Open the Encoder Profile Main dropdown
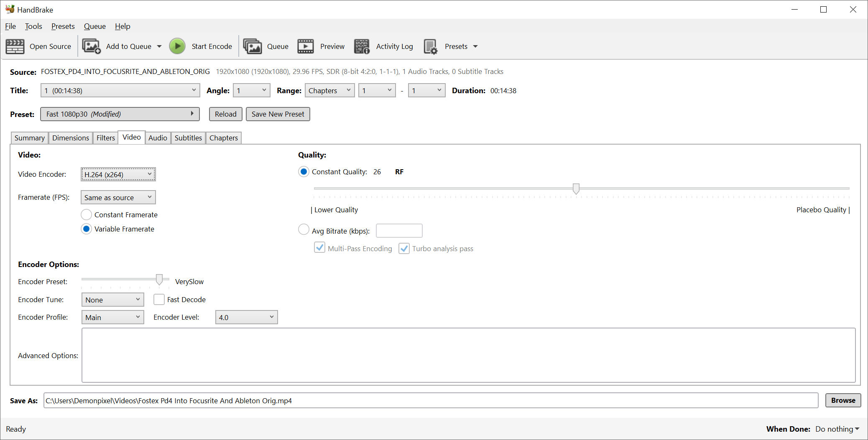868x440 pixels. tap(113, 317)
